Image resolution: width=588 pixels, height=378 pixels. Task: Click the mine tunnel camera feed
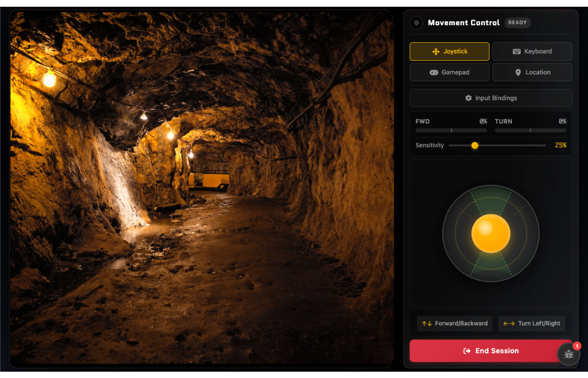[x=202, y=189]
